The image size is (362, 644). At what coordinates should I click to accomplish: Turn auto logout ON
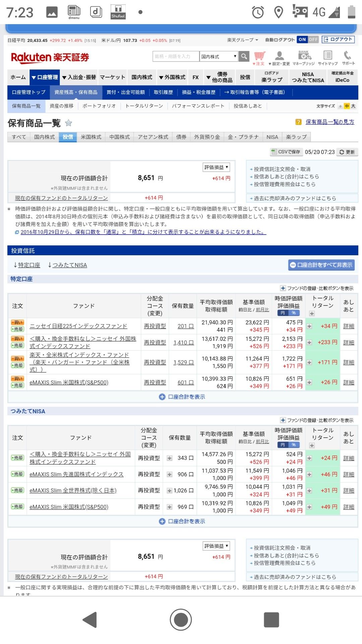(x=302, y=40)
